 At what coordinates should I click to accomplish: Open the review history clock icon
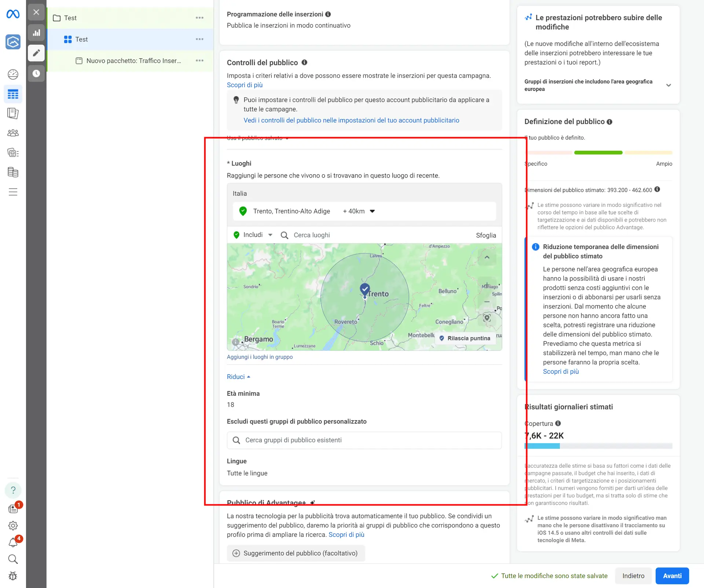(36, 73)
